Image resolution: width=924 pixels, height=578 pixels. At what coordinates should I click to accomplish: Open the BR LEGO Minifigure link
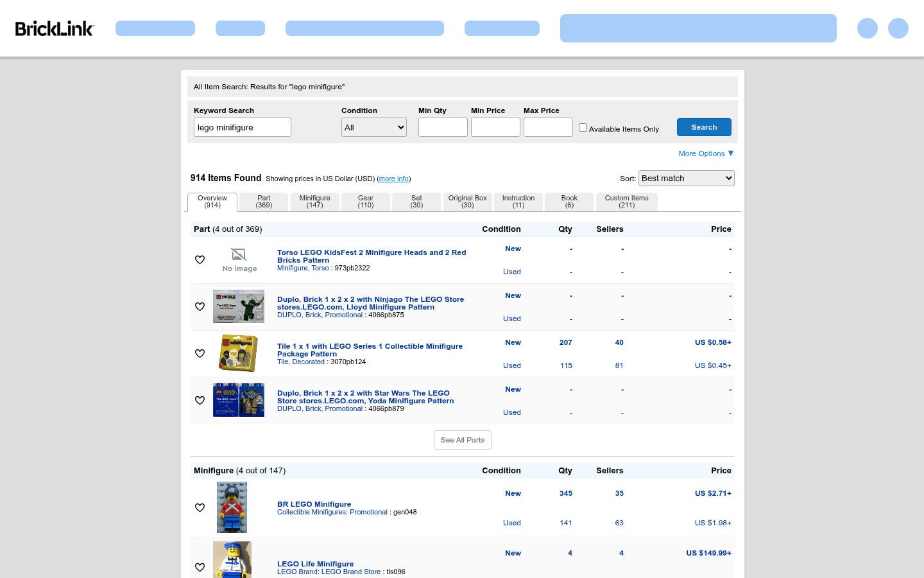314,504
